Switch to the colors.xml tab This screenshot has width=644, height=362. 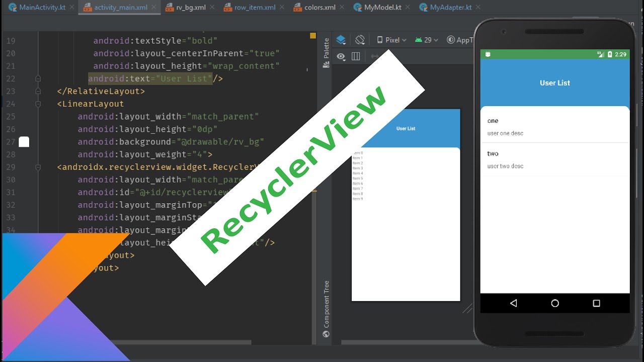pyautogui.click(x=319, y=8)
